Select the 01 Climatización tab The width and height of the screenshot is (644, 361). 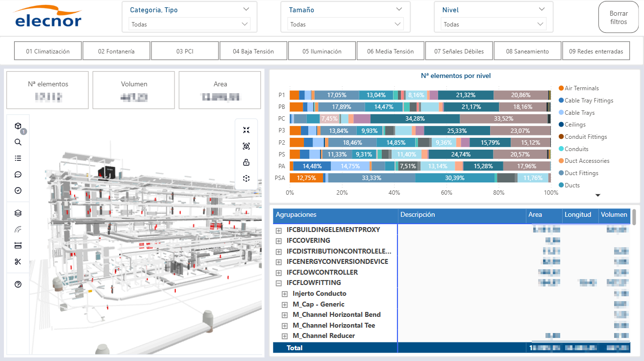(48, 51)
